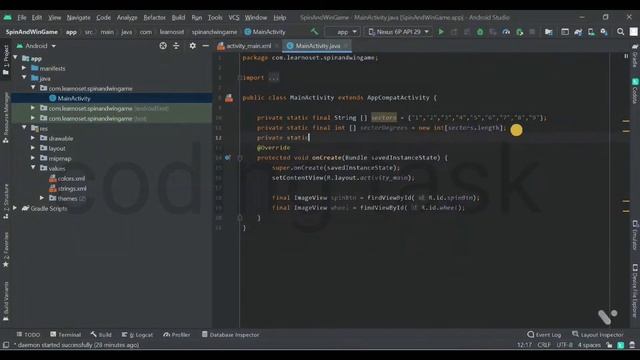The width and height of the screenshot is (640, 360).
Task: Open the AVD Manager device icon
Action: 591,31
